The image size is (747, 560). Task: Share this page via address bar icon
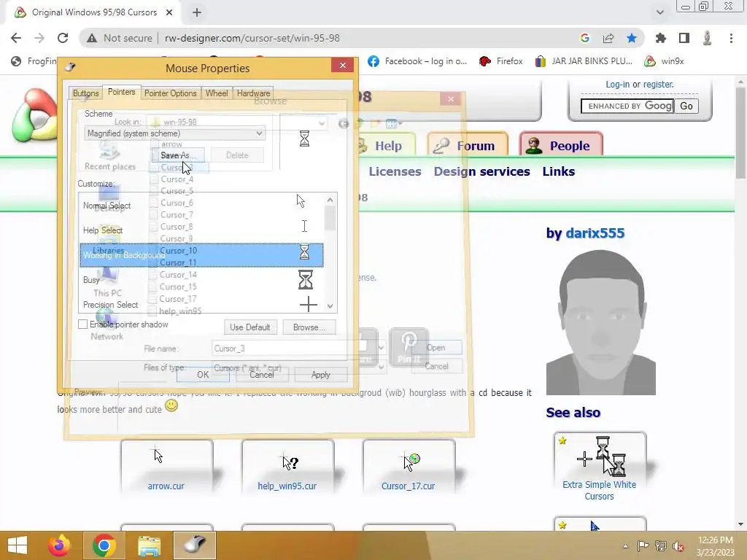(608, 38)
